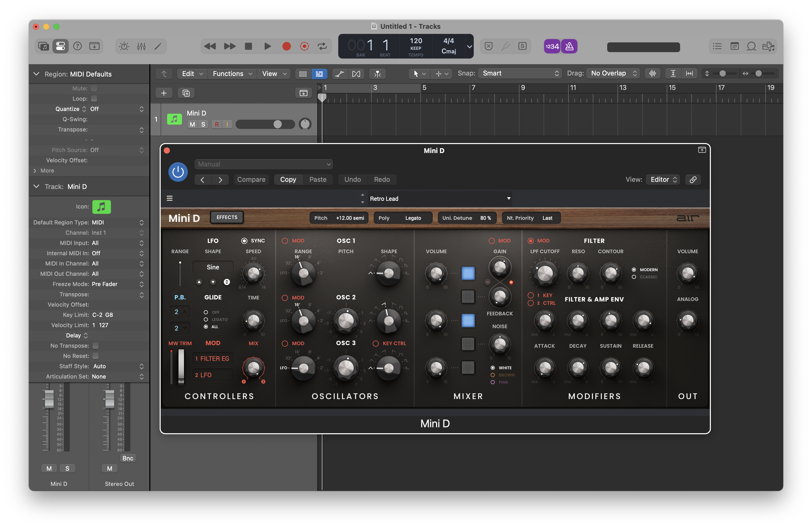Enable the Mute checkbox in Region inspector

(x=94, y=88)
